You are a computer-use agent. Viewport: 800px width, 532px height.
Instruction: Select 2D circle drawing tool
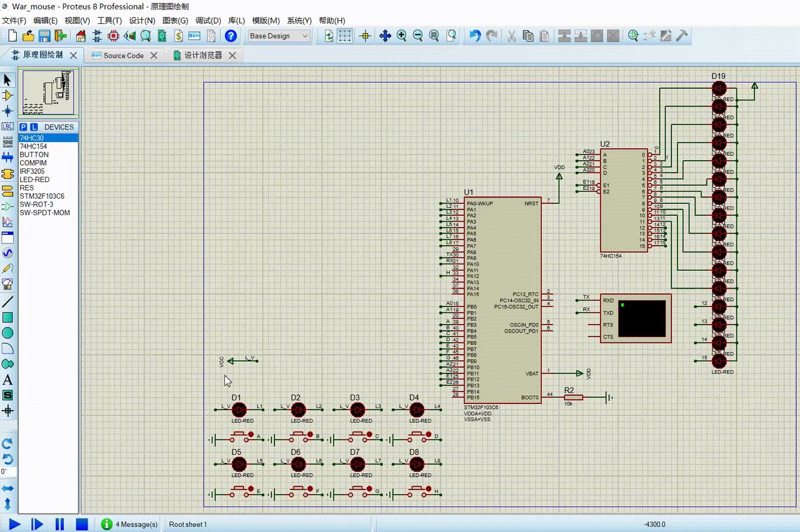point(7,333)
